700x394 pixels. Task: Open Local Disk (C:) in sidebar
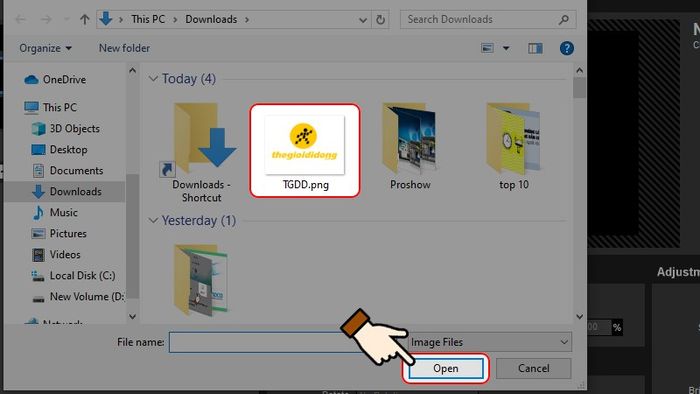coord(82,275)
